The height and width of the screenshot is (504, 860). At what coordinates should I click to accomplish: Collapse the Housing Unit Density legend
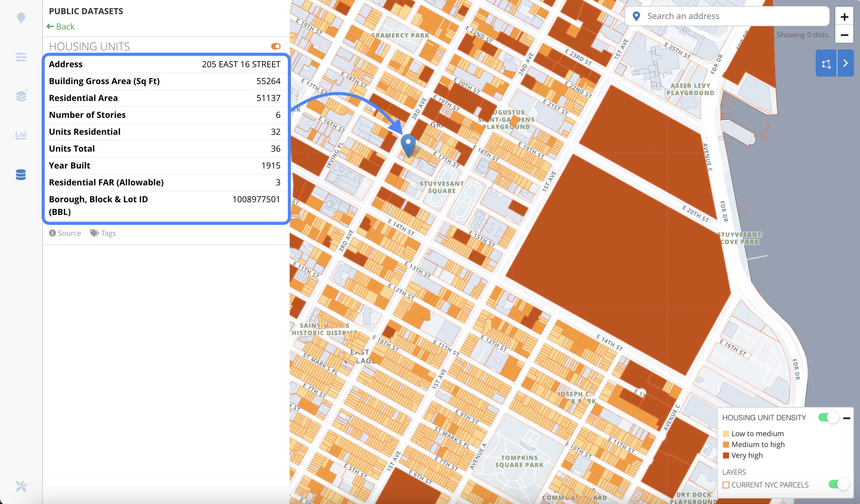847,418
